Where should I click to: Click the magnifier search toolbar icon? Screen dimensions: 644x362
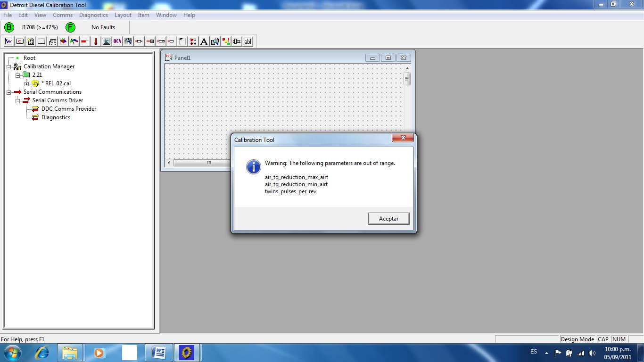(x=215, y=41)
